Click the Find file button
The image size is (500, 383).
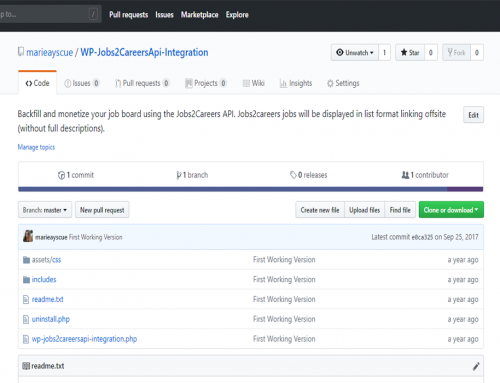pos(400,210)
